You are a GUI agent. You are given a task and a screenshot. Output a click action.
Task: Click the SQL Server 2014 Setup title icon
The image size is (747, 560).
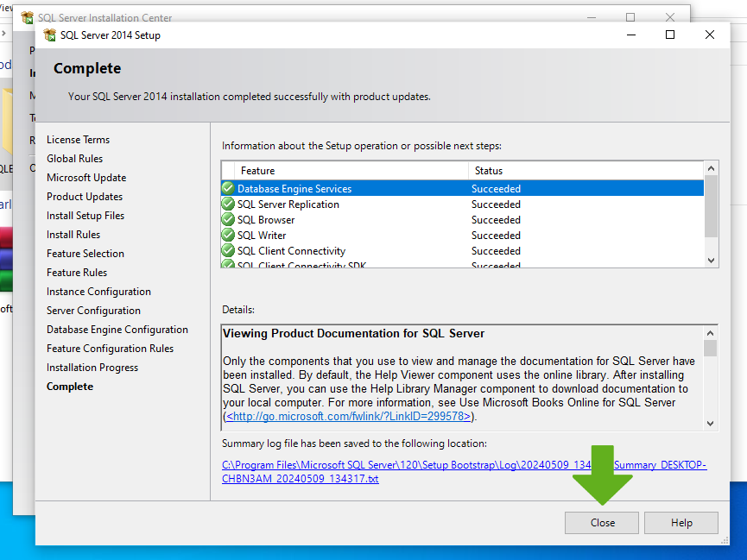50,35
